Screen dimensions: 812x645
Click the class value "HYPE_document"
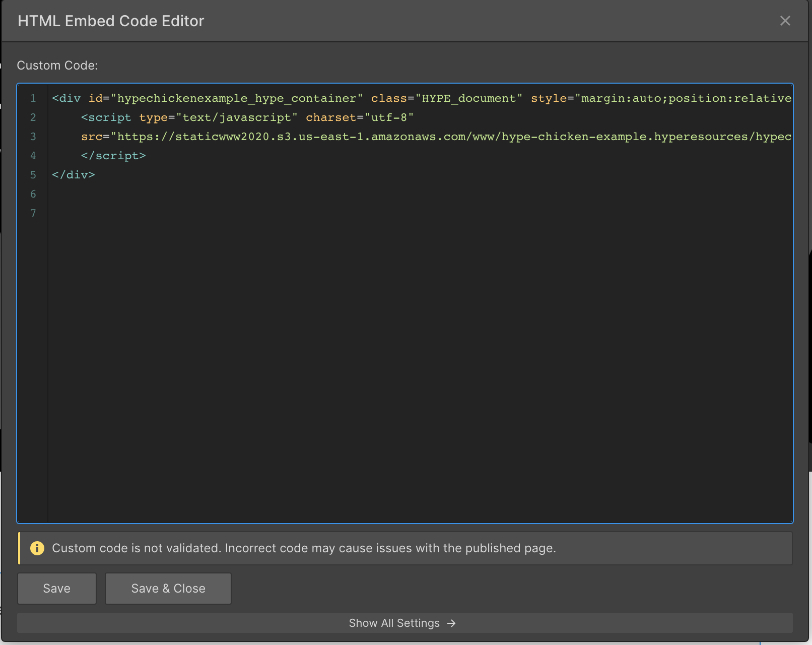coord(469,98)
